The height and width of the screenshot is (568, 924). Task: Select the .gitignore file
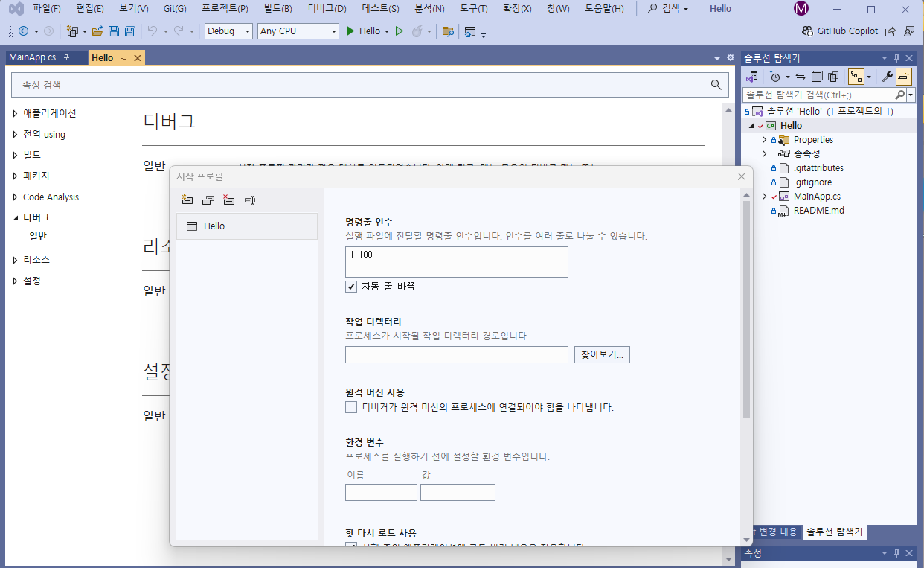point(812,182)
